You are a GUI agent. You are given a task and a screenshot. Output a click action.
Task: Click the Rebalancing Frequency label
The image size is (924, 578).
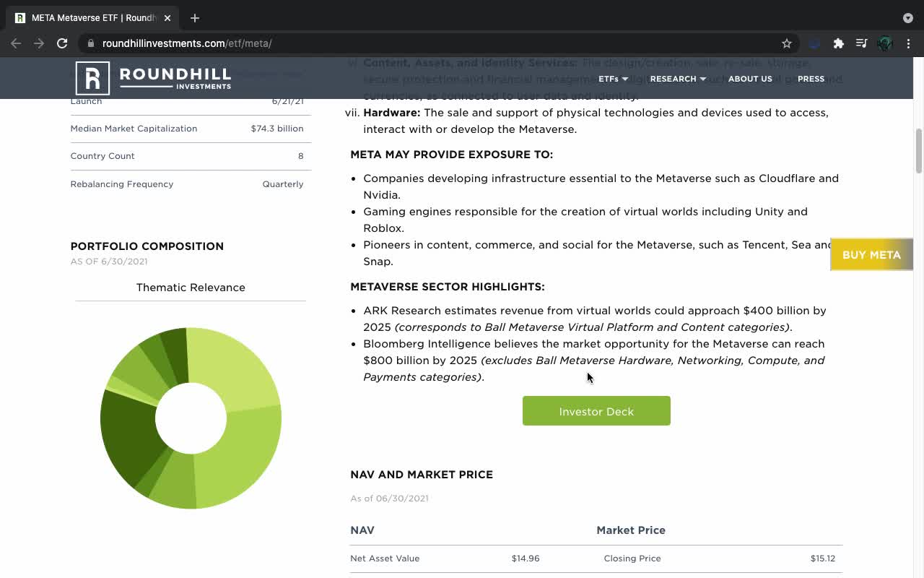(x=122, y=184)
